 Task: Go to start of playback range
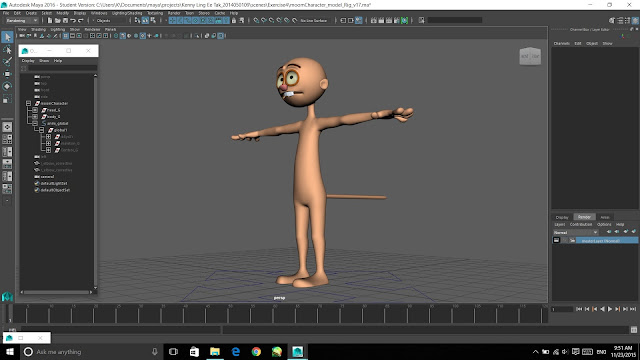coord(579,309)
